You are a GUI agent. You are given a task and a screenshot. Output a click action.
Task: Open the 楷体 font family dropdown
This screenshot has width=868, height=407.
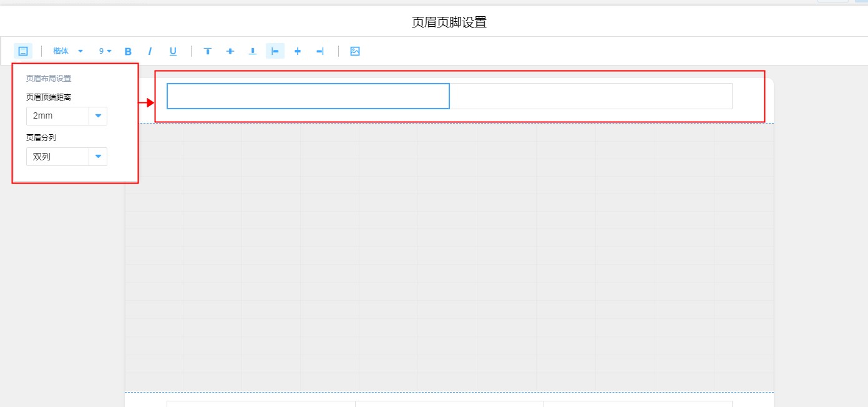(67, 51)
